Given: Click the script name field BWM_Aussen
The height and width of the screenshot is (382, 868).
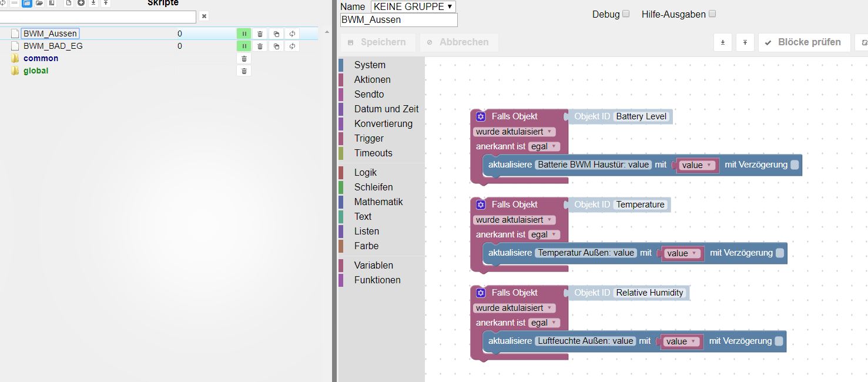Looking at the screenshot, I should click(398, 20).
